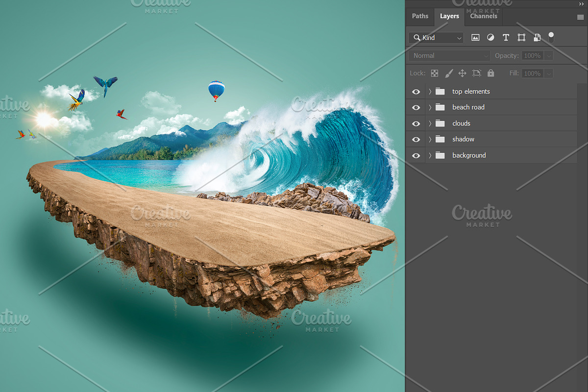
Task: Open the Opacity slider dropdown arrow
Action: click(549, 56)
